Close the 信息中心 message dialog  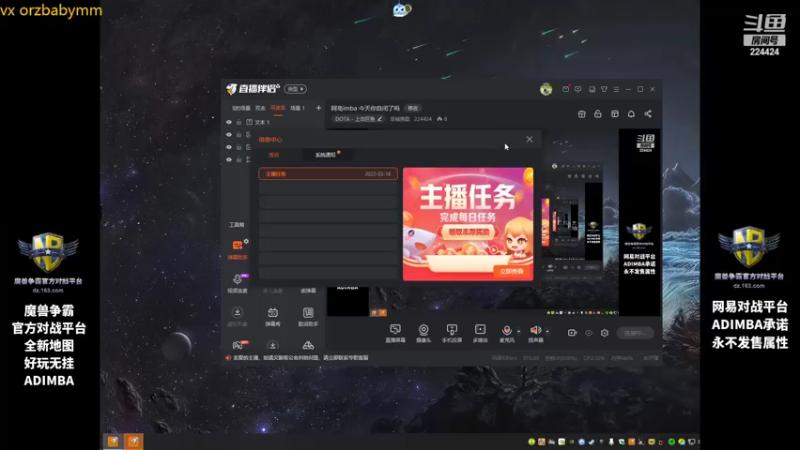[530, 139]
